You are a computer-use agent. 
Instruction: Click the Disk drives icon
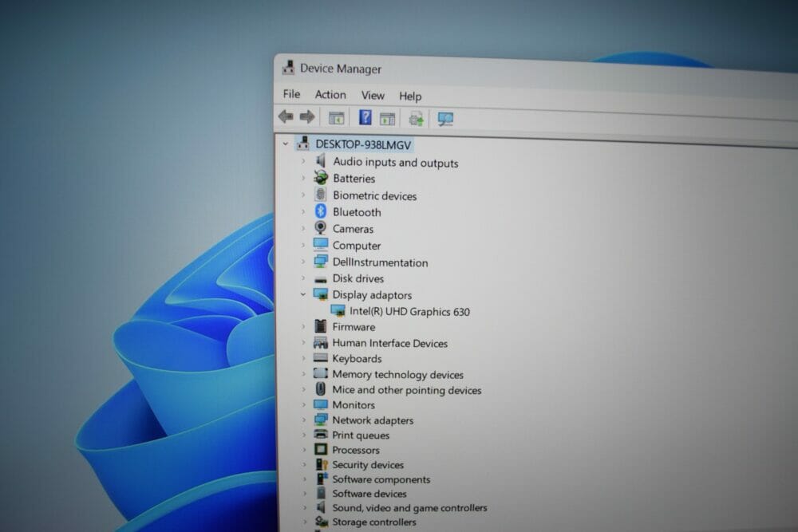(x=321, y=279)
